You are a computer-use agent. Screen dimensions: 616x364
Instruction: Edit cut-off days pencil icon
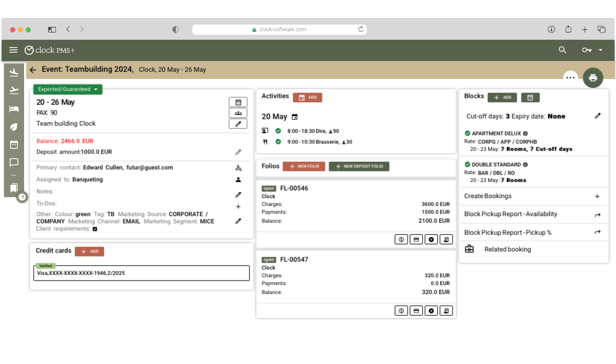click(598, 116)
